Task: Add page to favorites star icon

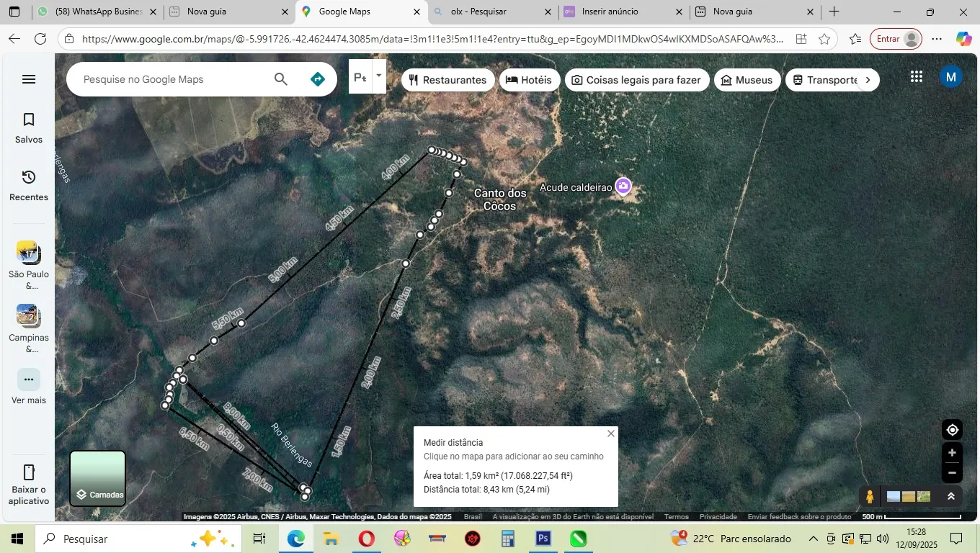Action: click(x=824, y=39)
